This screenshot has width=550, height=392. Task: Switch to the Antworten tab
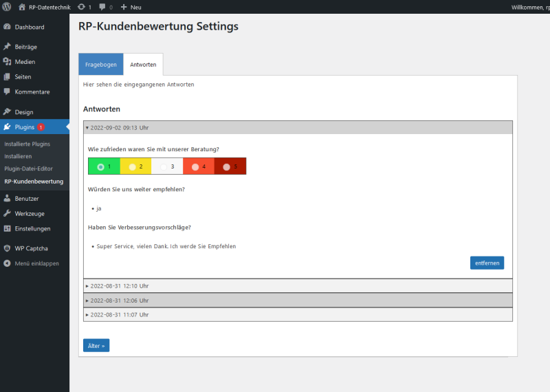[x=143, y=64]
